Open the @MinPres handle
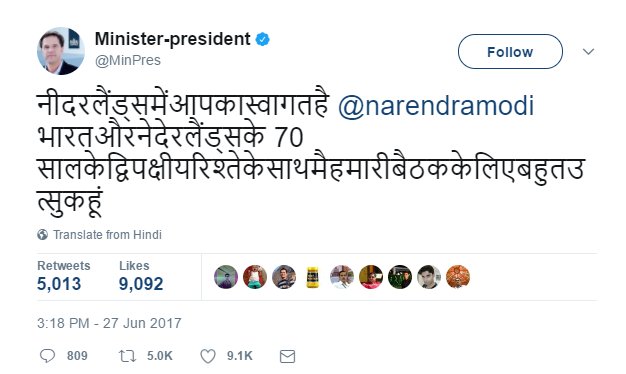Screen dimensions: 626x374 [x=128, y=60]
